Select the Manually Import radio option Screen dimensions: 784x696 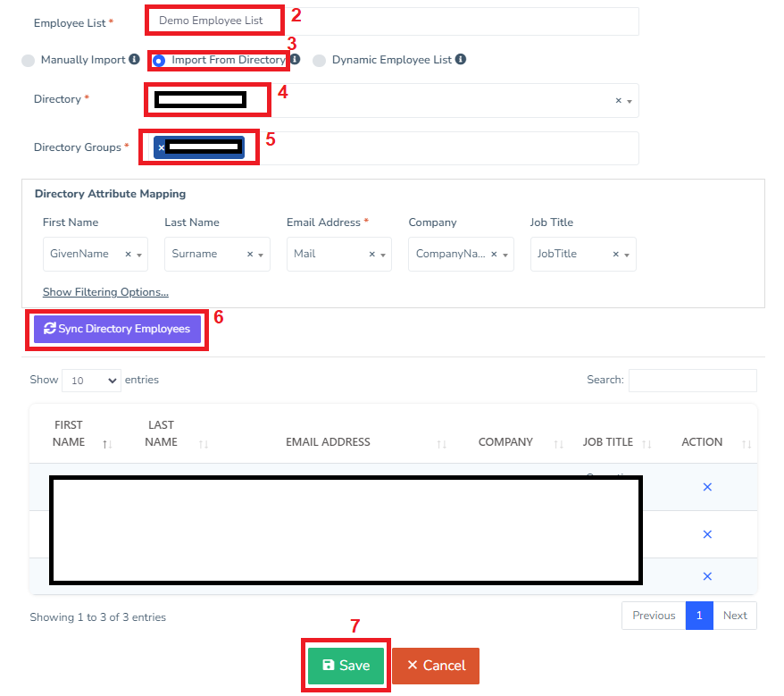point(29,61)
